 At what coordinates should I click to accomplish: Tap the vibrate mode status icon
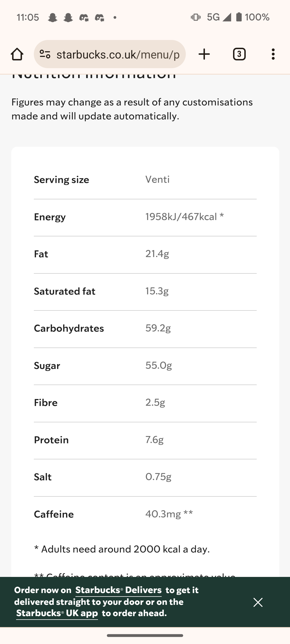click(x=195, y=17)
